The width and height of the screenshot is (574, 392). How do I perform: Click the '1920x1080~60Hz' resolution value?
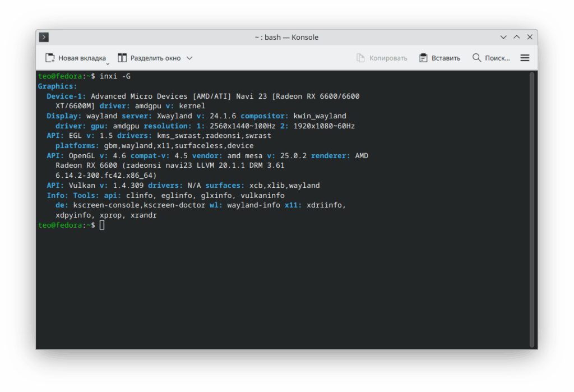(324, 126)
